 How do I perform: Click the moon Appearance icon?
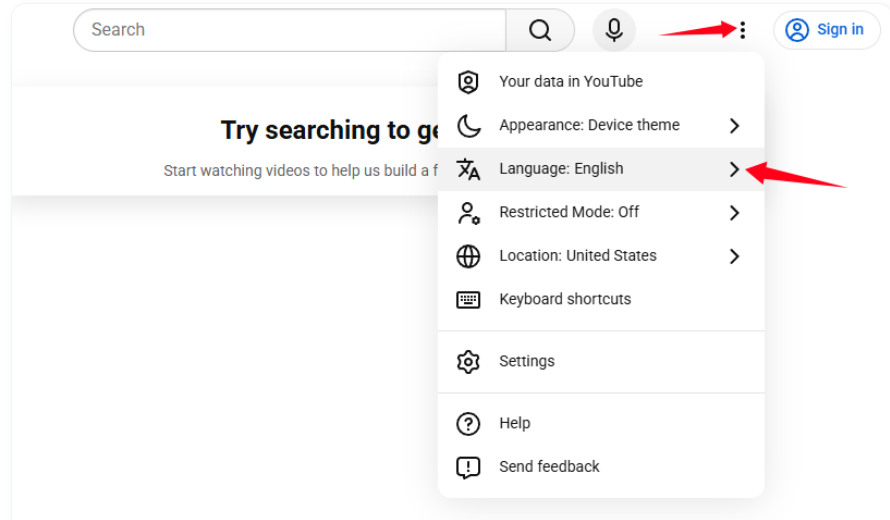(x=468, y=125)
